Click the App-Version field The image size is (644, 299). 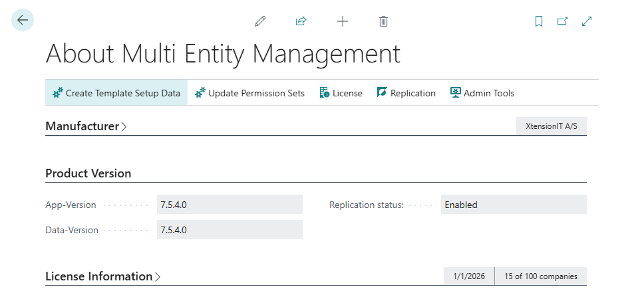point(230,205)
